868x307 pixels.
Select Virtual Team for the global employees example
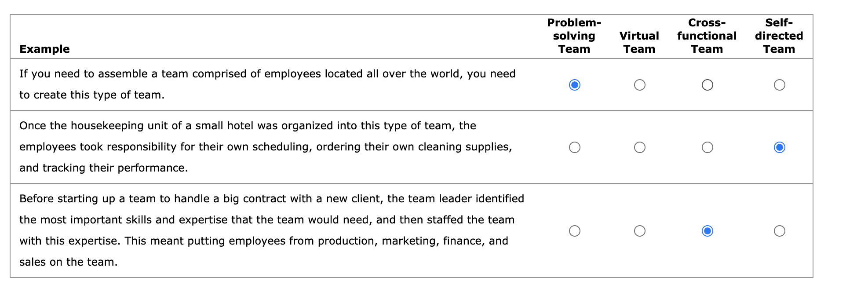[640, 85]
